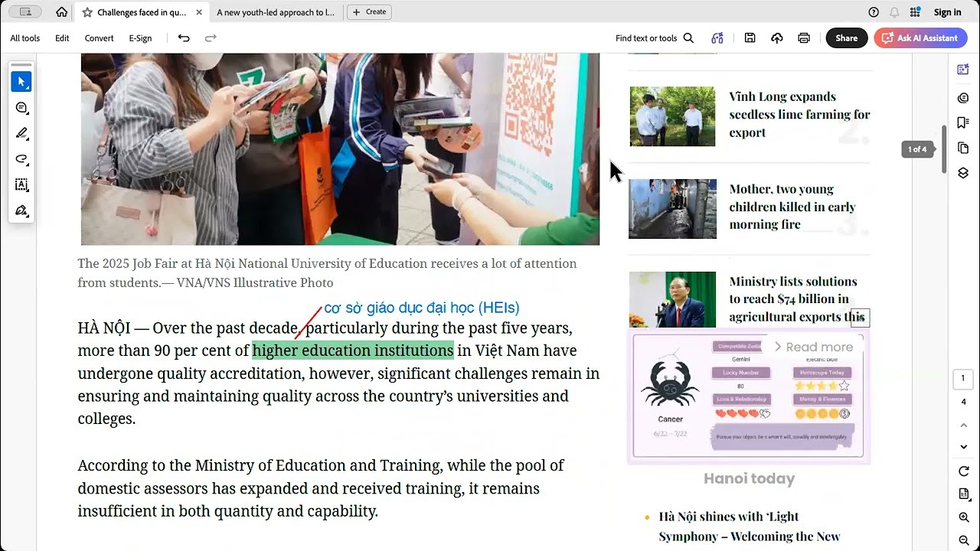980x551 pixels.
Task: Click the job fair photo
Action: [340, 149]
